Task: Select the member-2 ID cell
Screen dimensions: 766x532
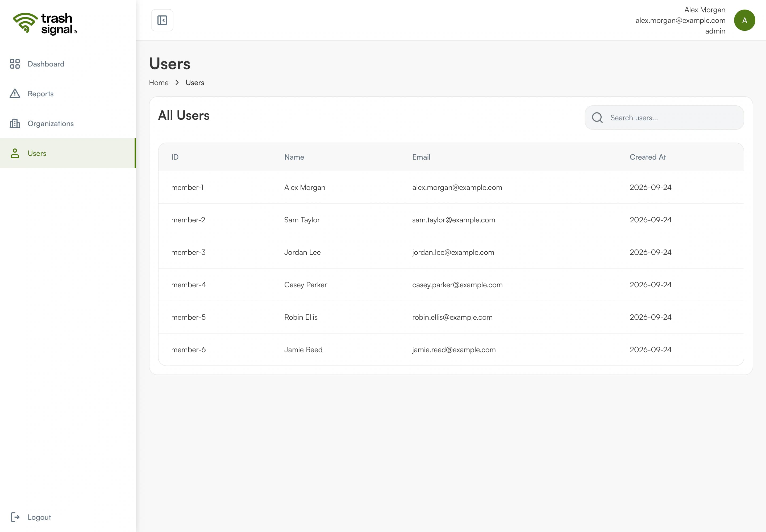Action: click(x=188, y=220)
